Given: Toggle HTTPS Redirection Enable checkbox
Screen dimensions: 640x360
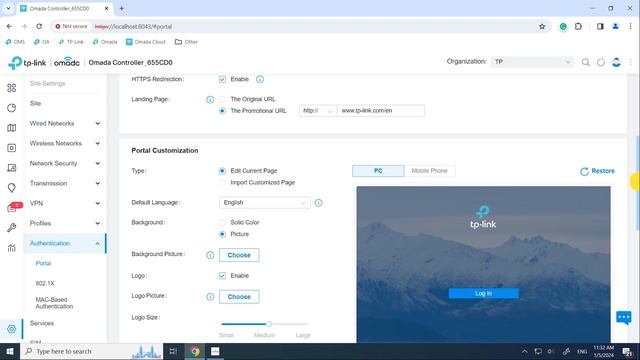Looking at the screenshot, I should 222,79.
